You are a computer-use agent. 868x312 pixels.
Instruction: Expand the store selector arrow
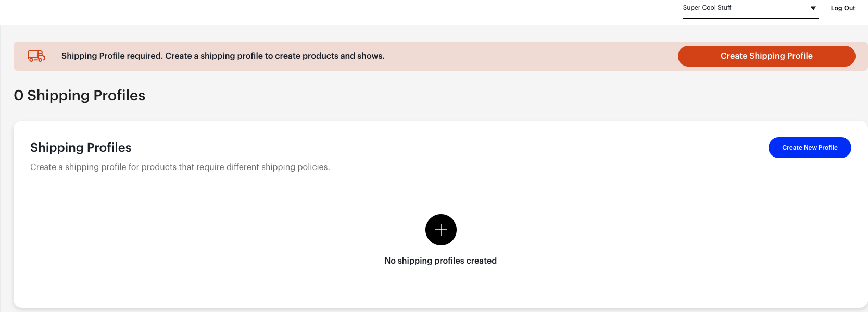pos(813,8)
